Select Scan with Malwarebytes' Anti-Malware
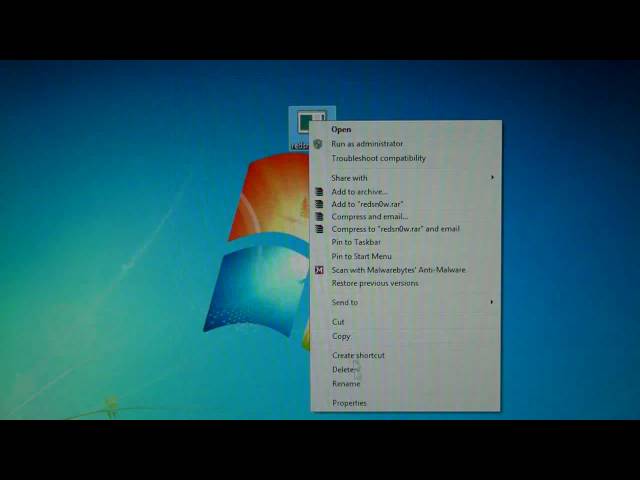The image size is (640, 480). pos(398,270)
